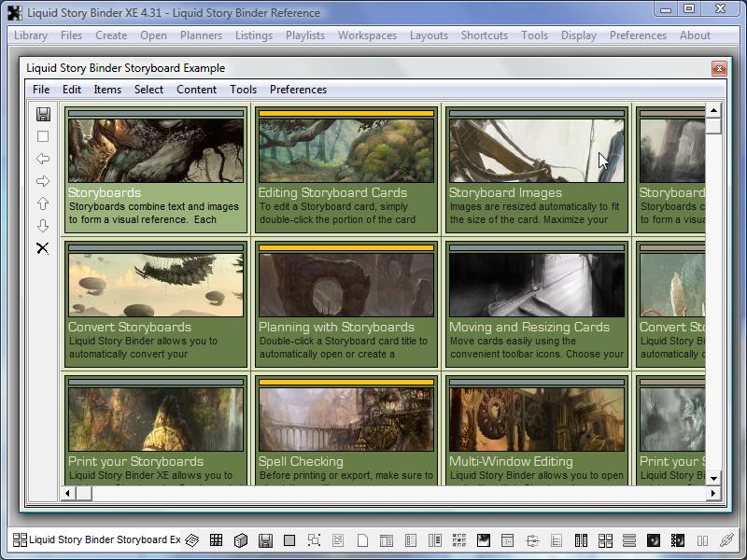Move card up with the up arrow icon
Screen dimensions: 747x560
click(x=43, y=203)
